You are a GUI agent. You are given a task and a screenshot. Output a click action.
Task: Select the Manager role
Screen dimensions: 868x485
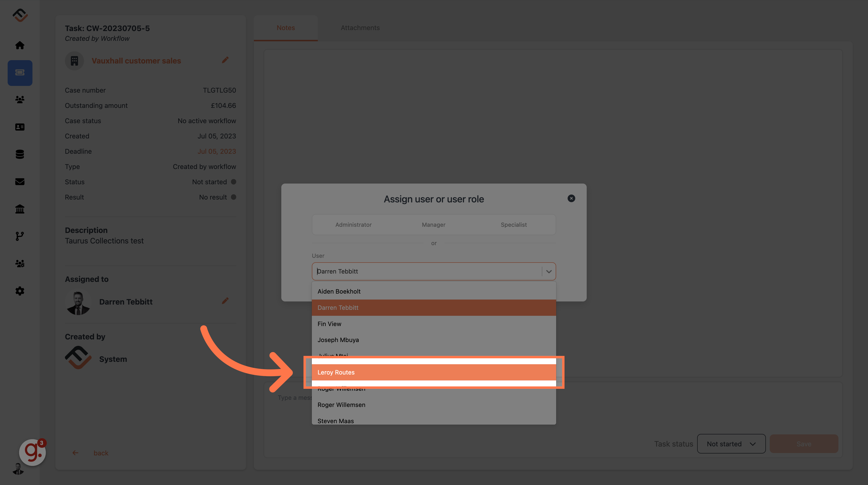434,225
